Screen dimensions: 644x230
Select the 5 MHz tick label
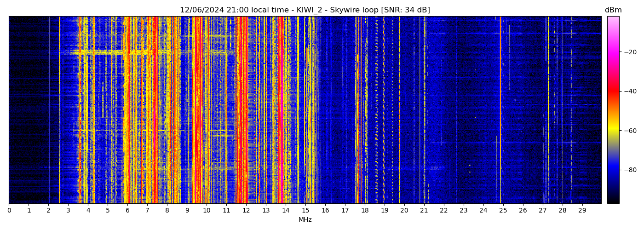click(x=108, y=210)
